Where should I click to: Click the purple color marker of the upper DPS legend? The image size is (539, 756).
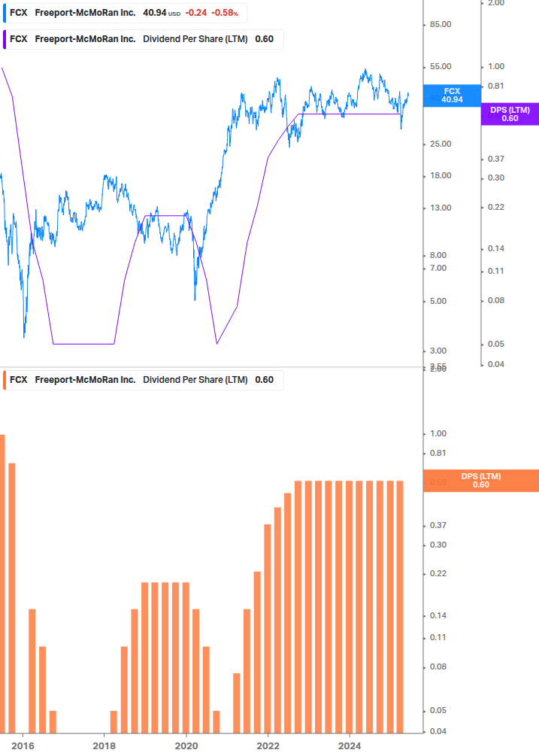[x=5, y=40]
